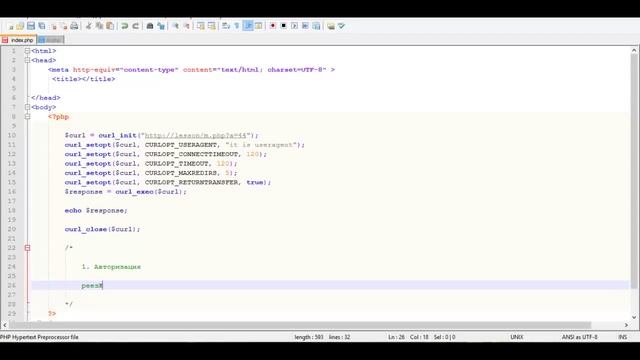Collapse the <html> fold on line 1
The height and width of the screenshot is (360, 640).
pos(27,51)
